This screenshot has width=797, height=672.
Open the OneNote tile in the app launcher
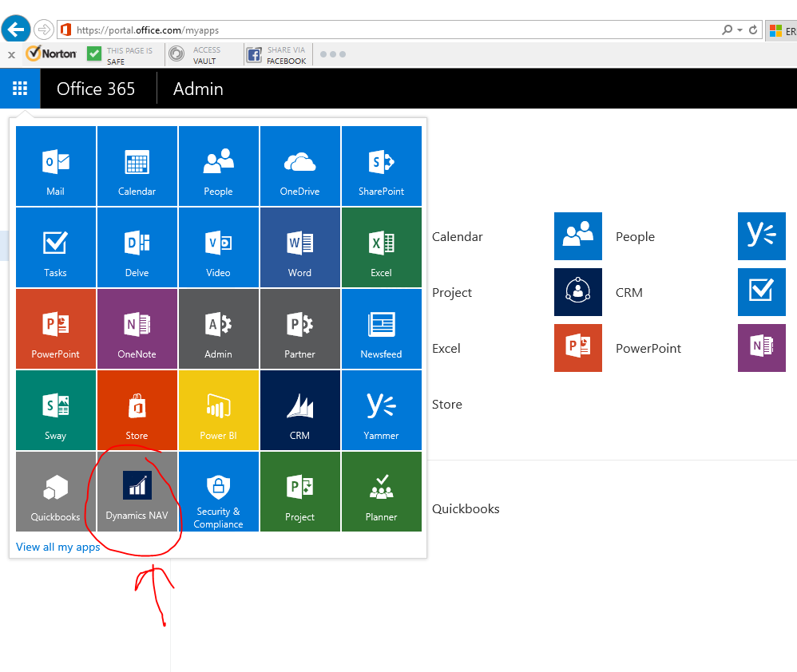click(137, 329)
